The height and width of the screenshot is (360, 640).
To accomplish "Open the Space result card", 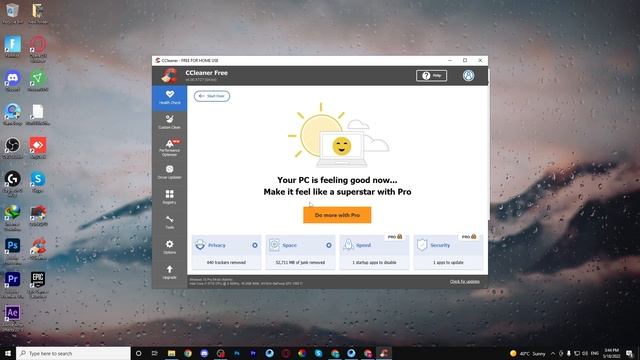I will (300, 252).
